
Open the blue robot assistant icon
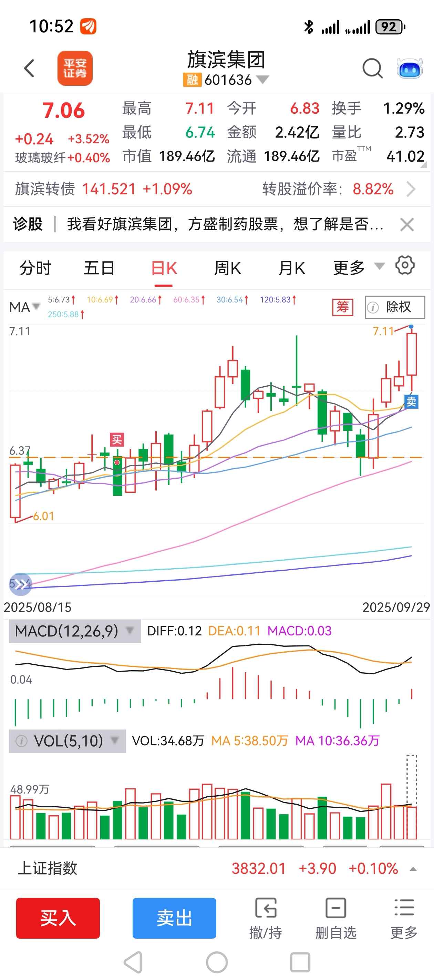[x=409, y=69]
